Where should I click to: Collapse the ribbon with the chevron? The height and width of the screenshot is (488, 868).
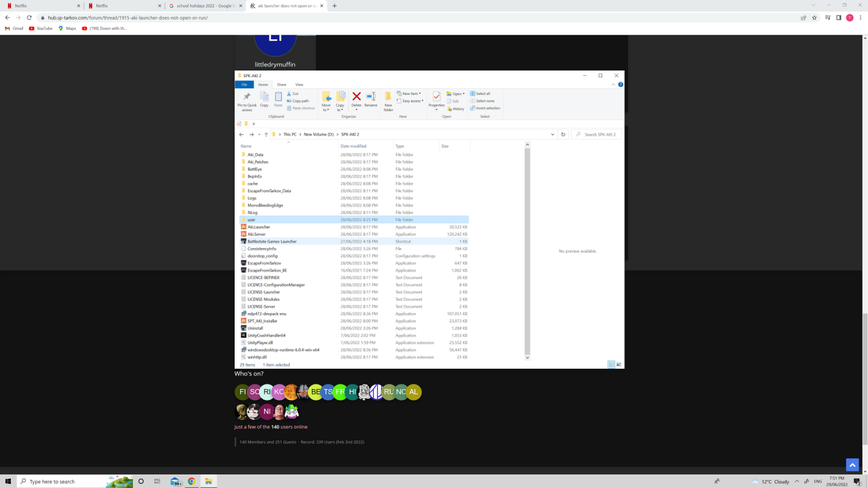(614, 85)
